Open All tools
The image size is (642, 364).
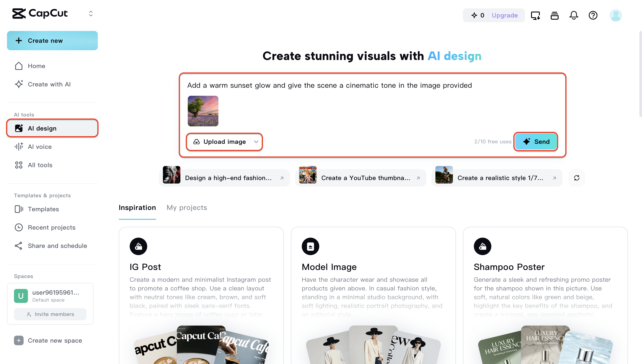click(x=52, y=165)
